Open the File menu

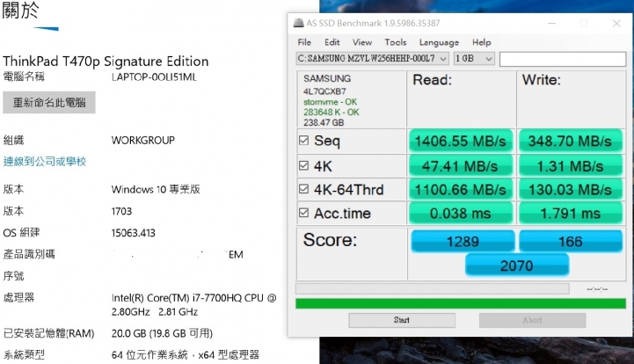point(304,42)
